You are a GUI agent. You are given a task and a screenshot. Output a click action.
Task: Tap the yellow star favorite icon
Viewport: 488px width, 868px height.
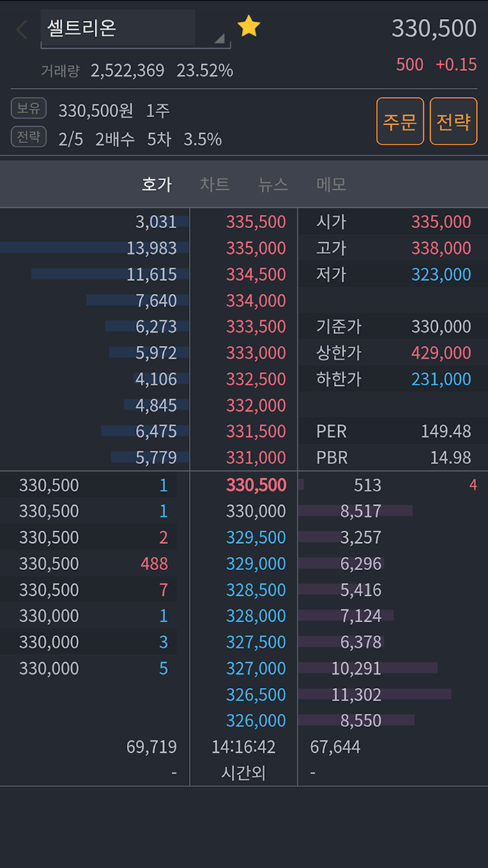coord(249,24)
